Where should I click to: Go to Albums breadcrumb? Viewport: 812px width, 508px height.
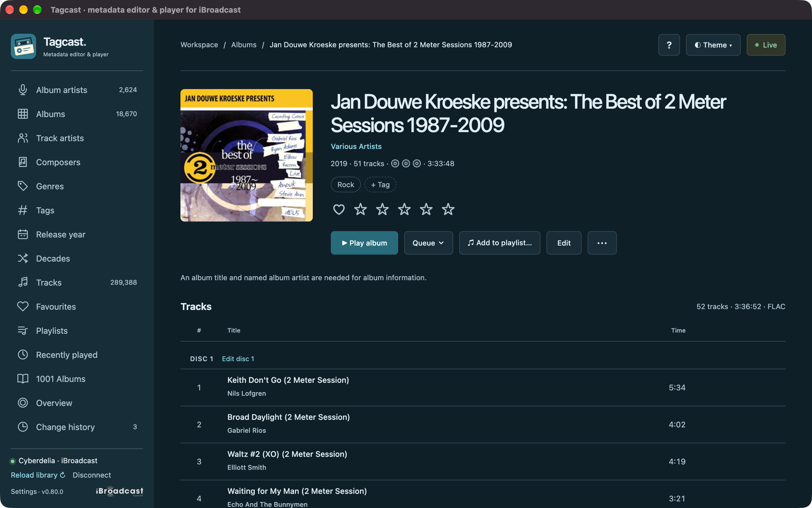[x=244, y=45]
